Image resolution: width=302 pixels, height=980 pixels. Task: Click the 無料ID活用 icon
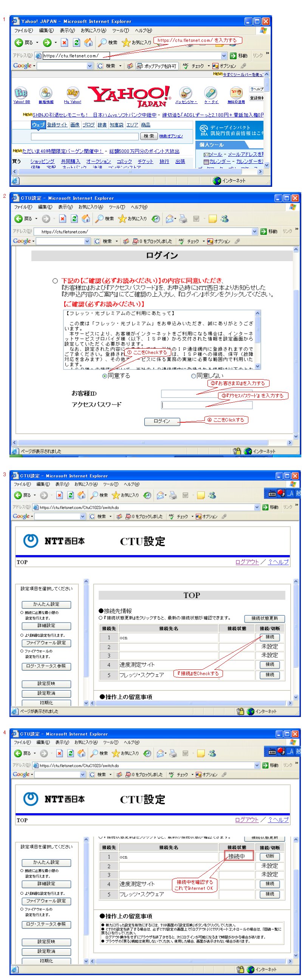[236, 92]
